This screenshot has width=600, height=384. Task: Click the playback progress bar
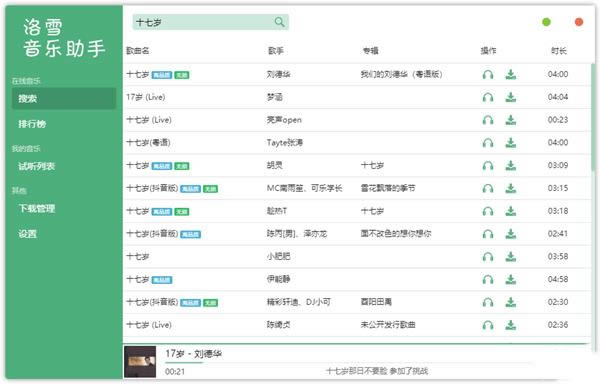[348, 362]
